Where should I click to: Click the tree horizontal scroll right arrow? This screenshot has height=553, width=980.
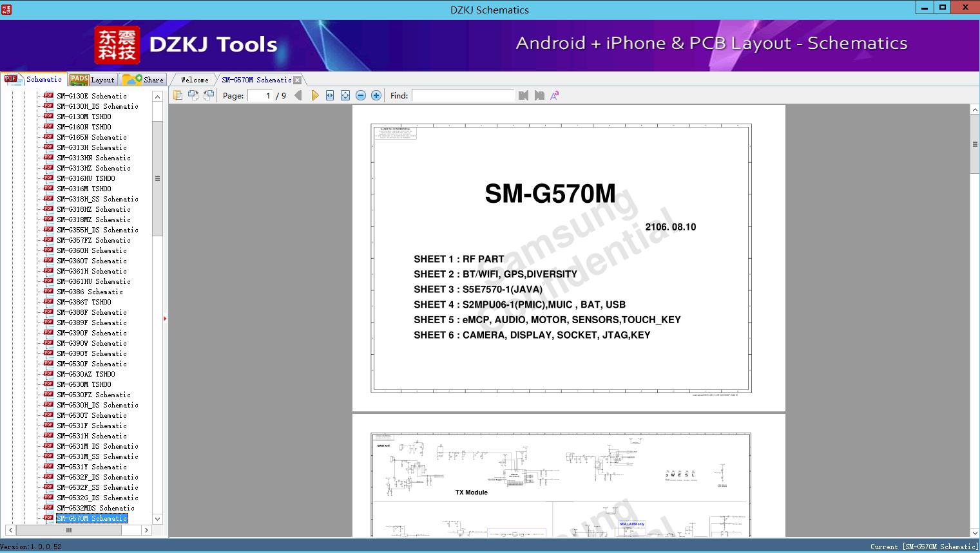147,530
